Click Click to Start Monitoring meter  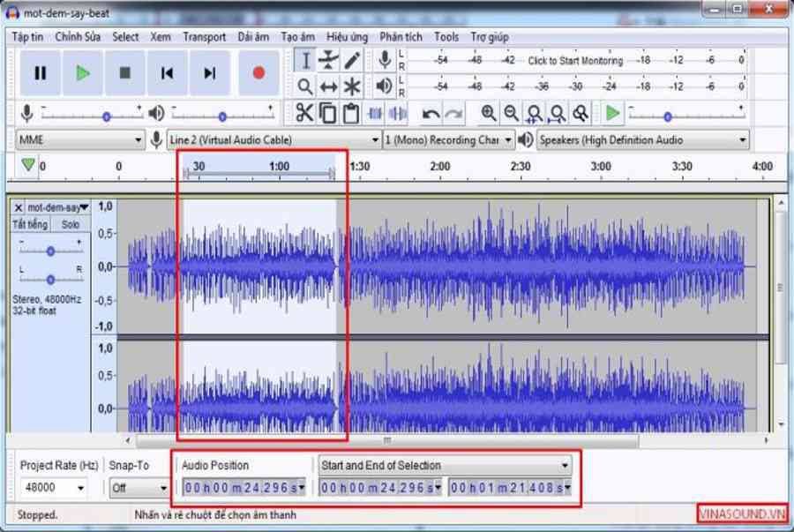tap(575, 61)
